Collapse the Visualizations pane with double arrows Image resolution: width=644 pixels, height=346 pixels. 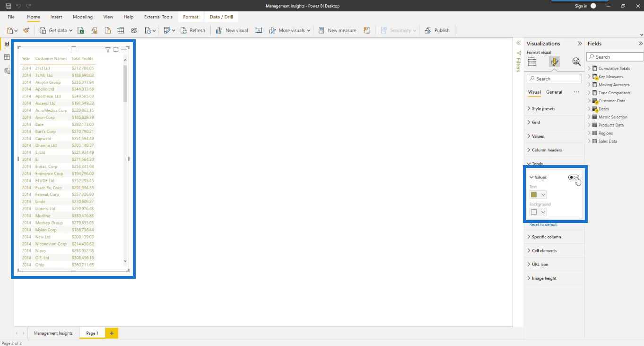(x=580, y=44)
